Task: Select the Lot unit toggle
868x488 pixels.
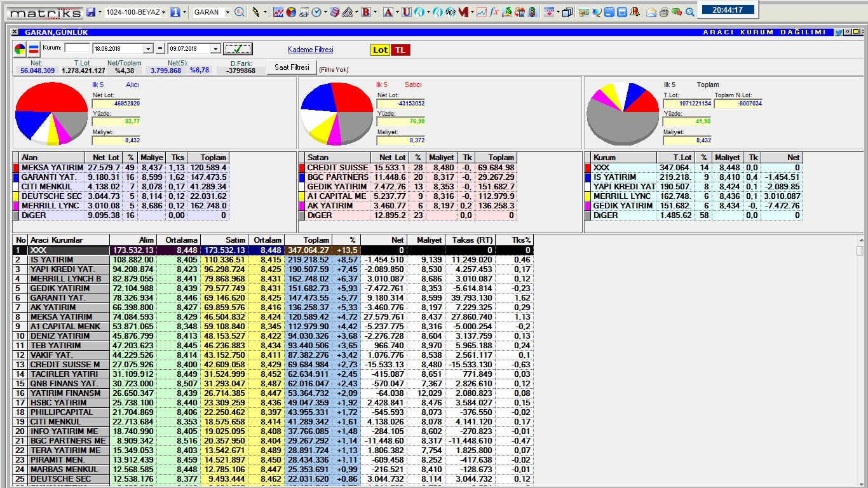Action: point(380,50)
